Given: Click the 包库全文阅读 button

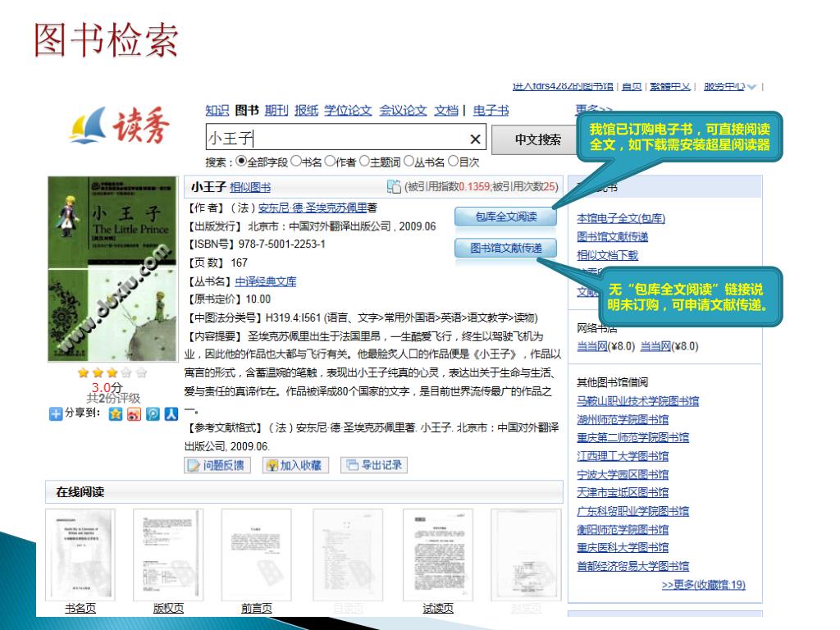Looking at the screenshot, I should pos(505,217).
